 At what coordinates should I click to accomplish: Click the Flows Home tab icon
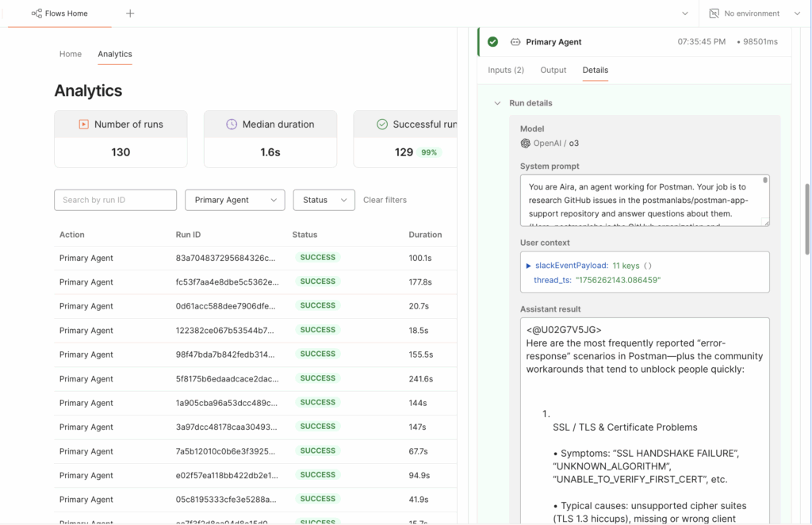(x=36, y=13)
